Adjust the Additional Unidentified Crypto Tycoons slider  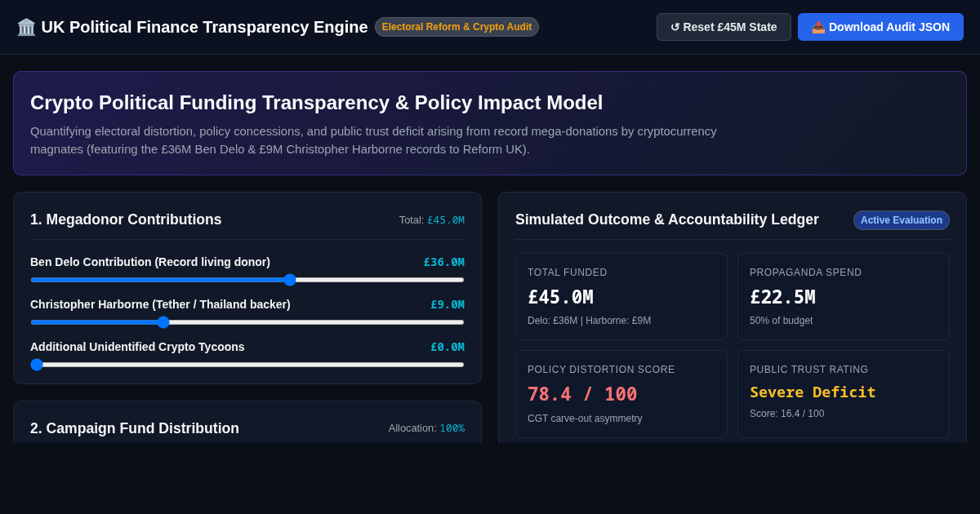[247, 365]
